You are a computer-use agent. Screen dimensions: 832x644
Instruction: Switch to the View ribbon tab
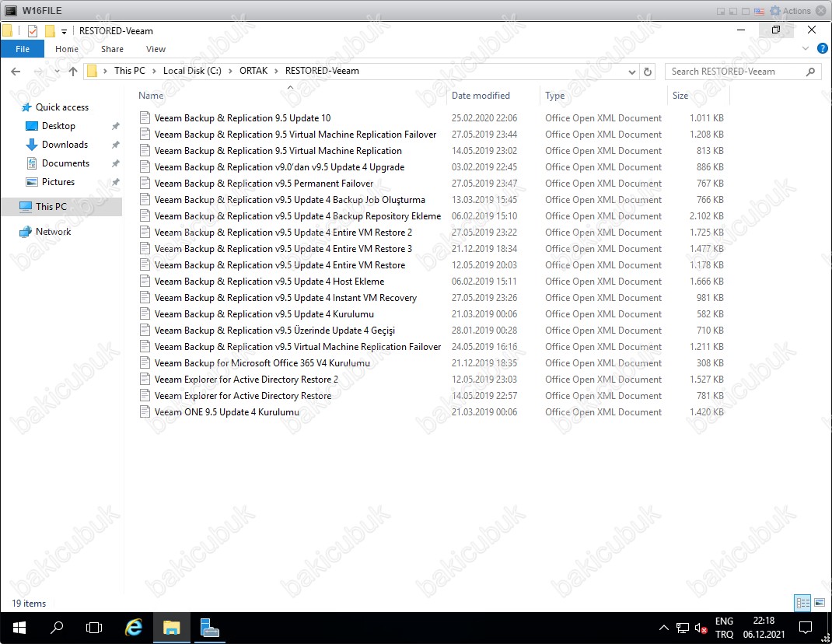tap(156, 49)
